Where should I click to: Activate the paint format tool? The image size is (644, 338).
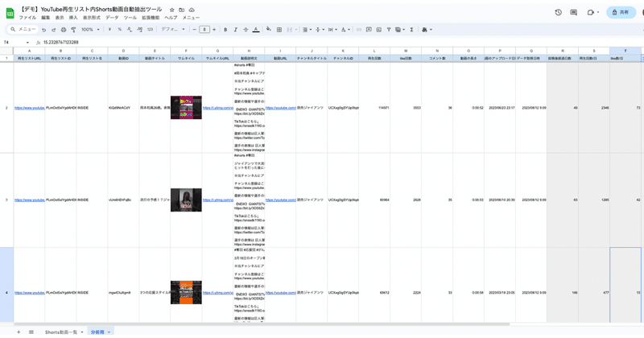pos(73,30)
